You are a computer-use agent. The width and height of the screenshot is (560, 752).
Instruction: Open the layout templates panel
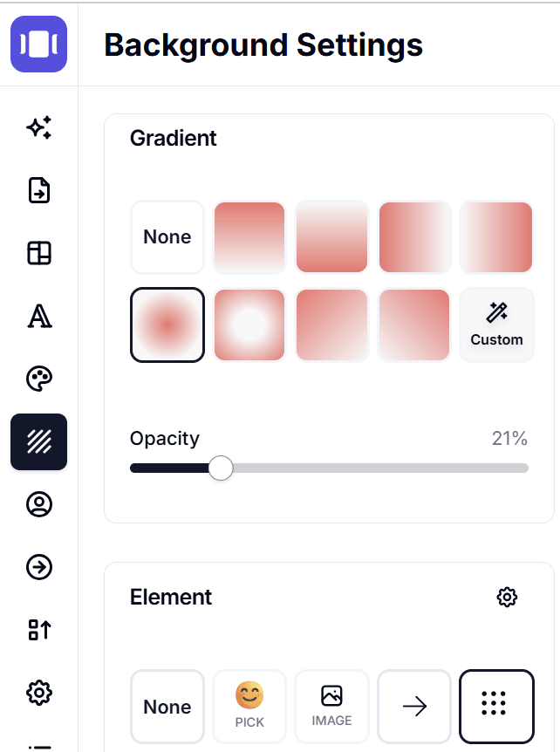pos(38,253)
